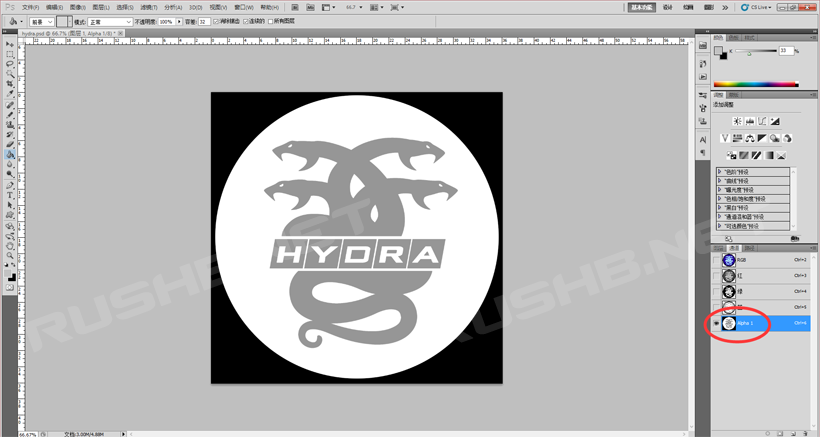Click the 基本功能 workspace button
820x437 pixels.
[x=642, y=7]
